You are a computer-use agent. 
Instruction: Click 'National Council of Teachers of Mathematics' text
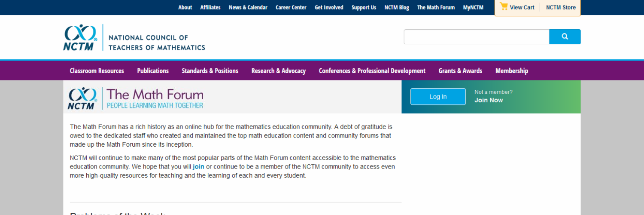coord(157,43)
